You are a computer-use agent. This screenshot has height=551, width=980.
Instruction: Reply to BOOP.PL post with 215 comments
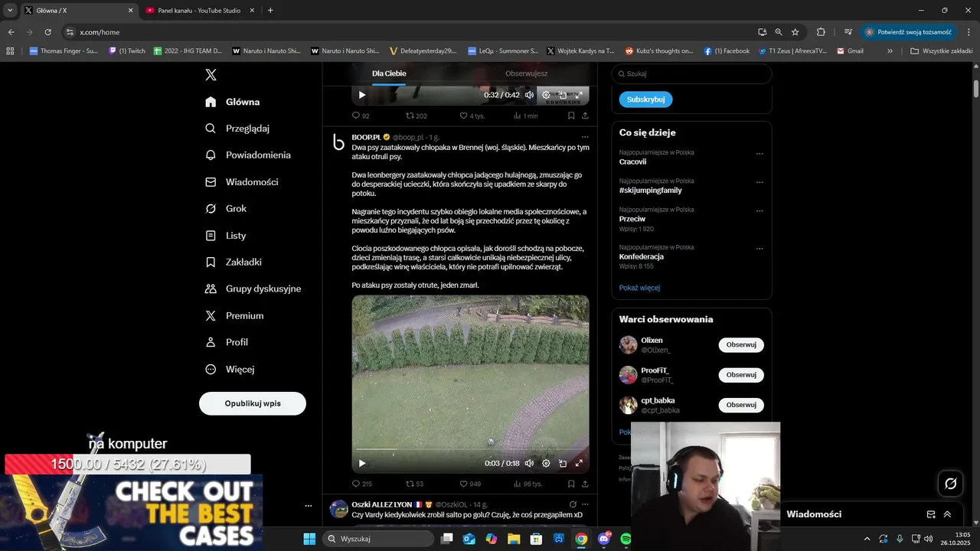point(361,484)
